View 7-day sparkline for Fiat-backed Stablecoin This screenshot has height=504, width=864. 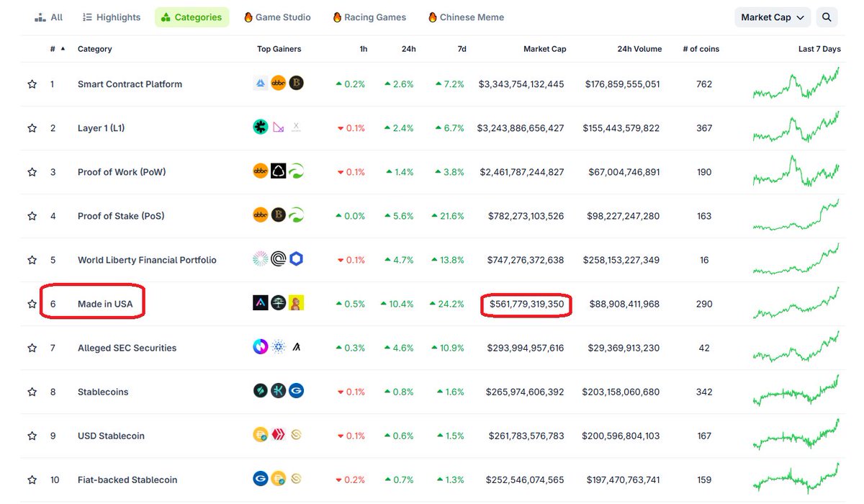(x=796, y=480)
